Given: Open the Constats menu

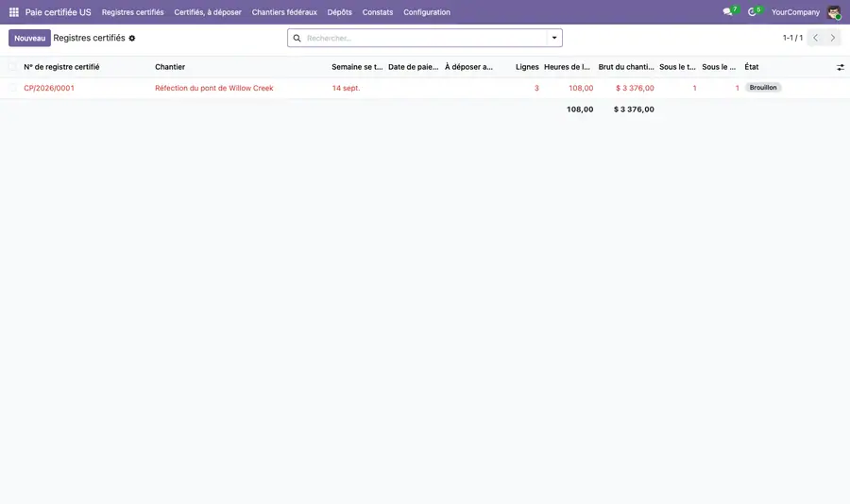Looking at the screenshot, I should pyautogui.click(x=377, y=12).
